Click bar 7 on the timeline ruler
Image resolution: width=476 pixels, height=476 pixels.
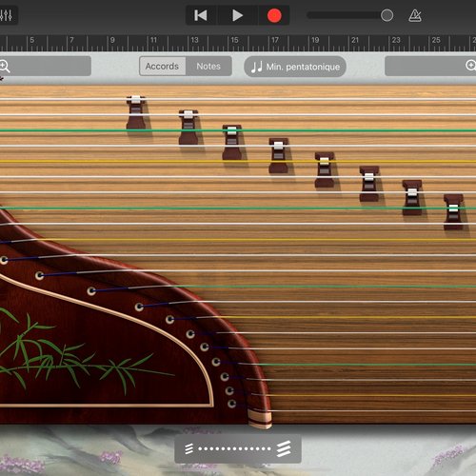71,40
